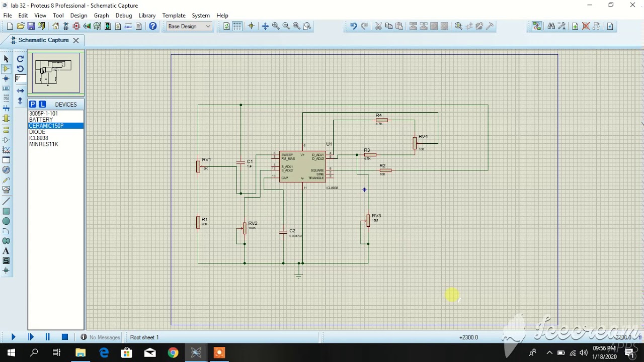Zoom out with the magnifier minus icon
The width and height of the screenshot is (644, 362).
point(286,26)
